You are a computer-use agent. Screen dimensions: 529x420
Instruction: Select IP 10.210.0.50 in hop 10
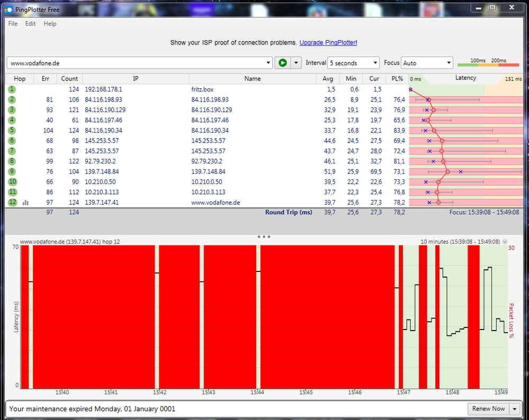point(100,181)
